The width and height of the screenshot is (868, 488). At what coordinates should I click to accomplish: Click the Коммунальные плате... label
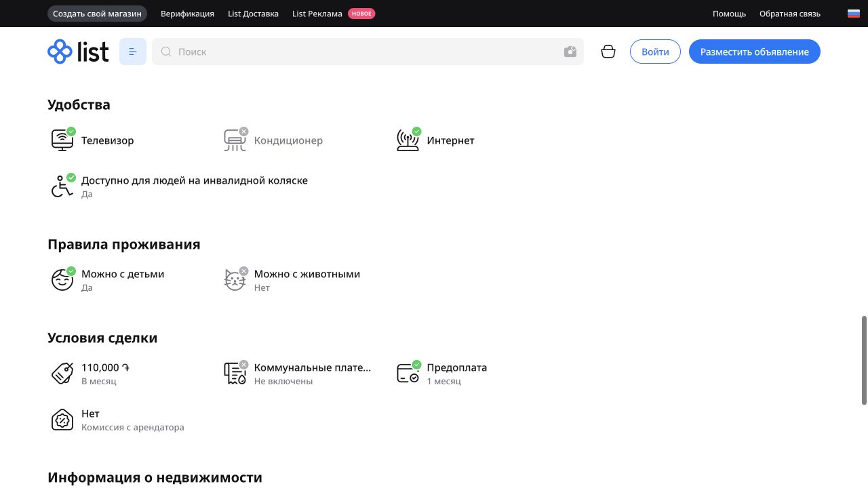tap(313, 367)
